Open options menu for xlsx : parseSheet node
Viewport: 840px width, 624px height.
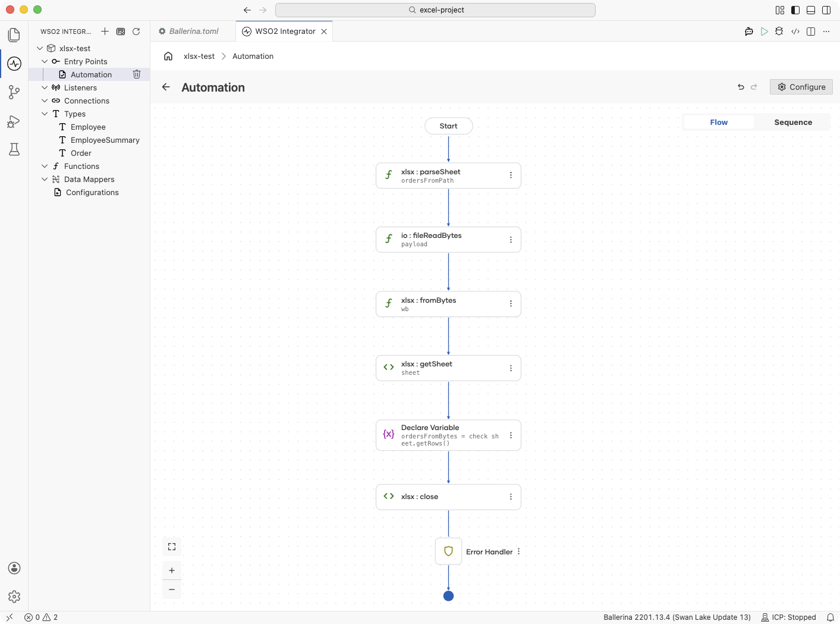511,175
